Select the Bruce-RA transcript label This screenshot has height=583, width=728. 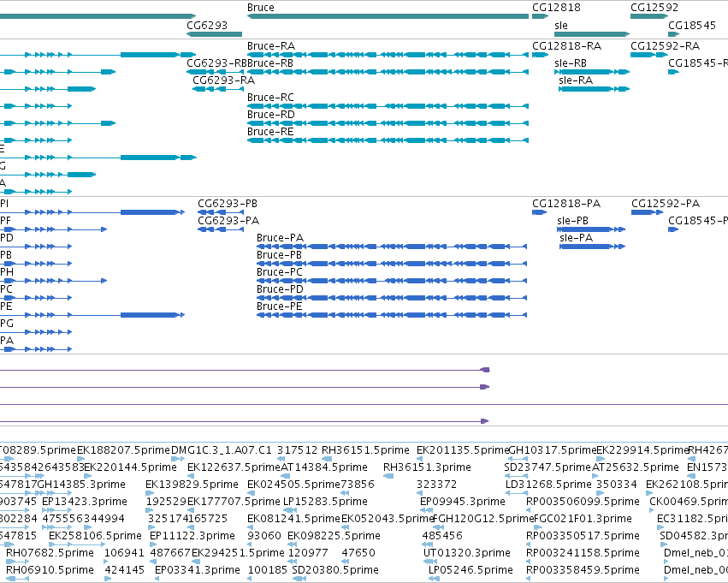[x=271, y=46]
